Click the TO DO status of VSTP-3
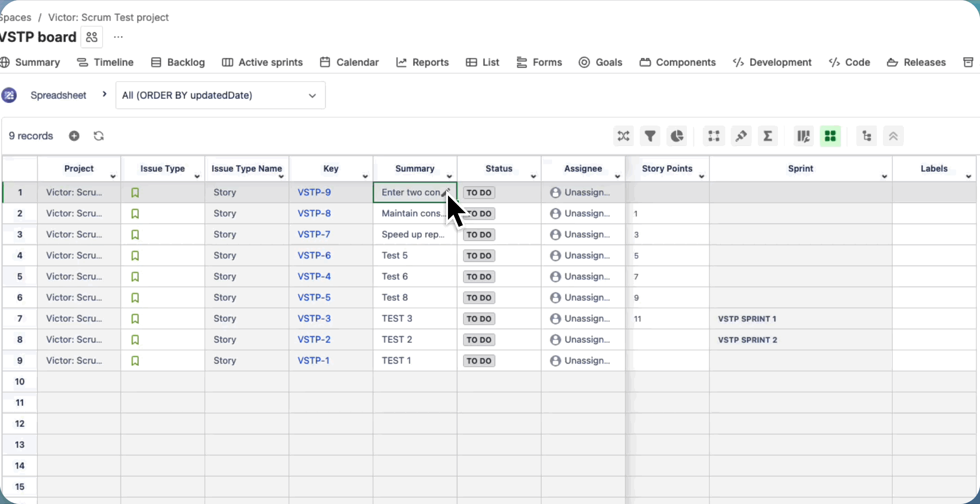Image resolution: width=980 pixels, height=504 pixels. pyautogui.click(x=479, y=319)
